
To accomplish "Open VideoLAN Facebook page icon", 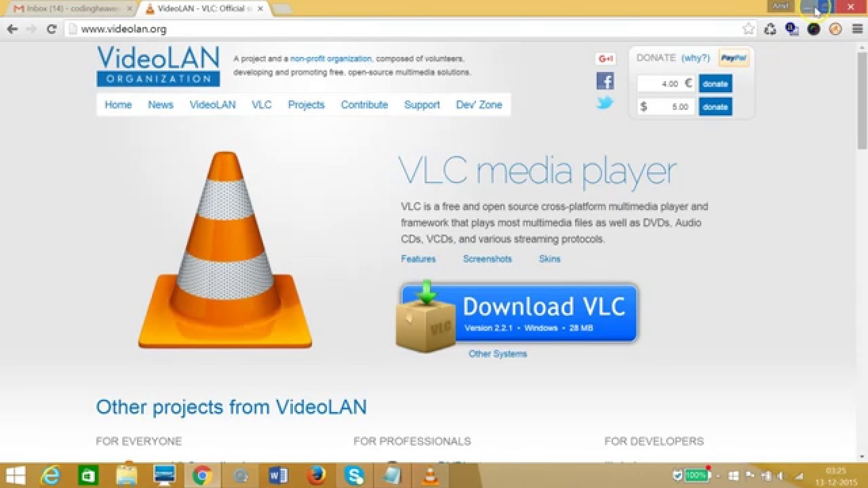I will tap(605, 81).
